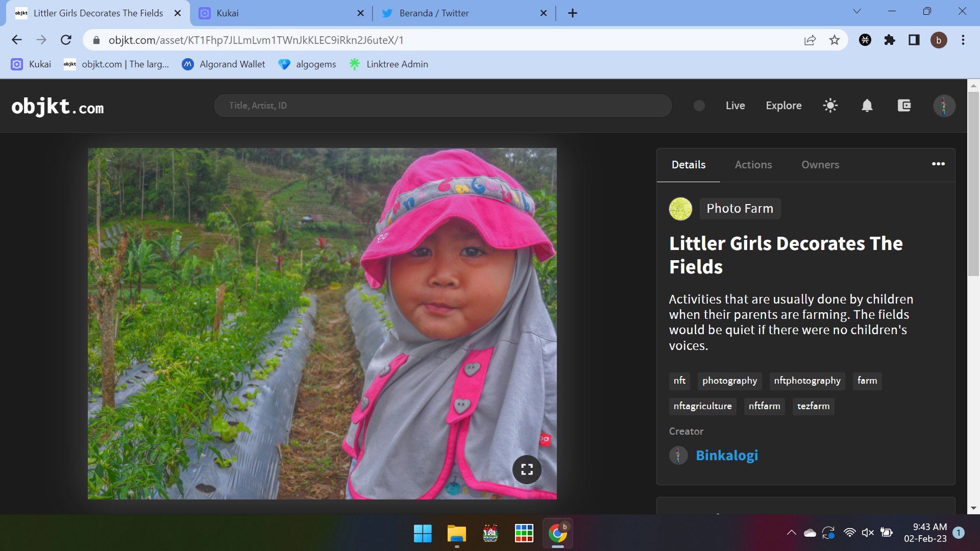
Task: Click the page vertical scrollbar thumb
Action: click(973, 184)
